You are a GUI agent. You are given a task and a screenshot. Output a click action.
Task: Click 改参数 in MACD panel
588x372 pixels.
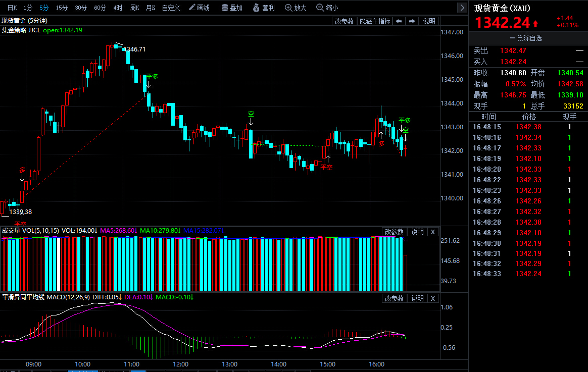coord(394,299)
